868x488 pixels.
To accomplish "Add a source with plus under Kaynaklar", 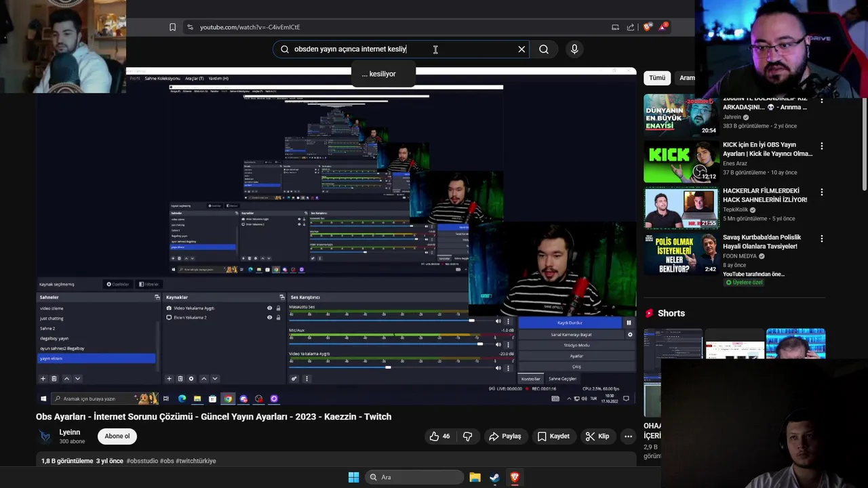I will click(169, 379).
